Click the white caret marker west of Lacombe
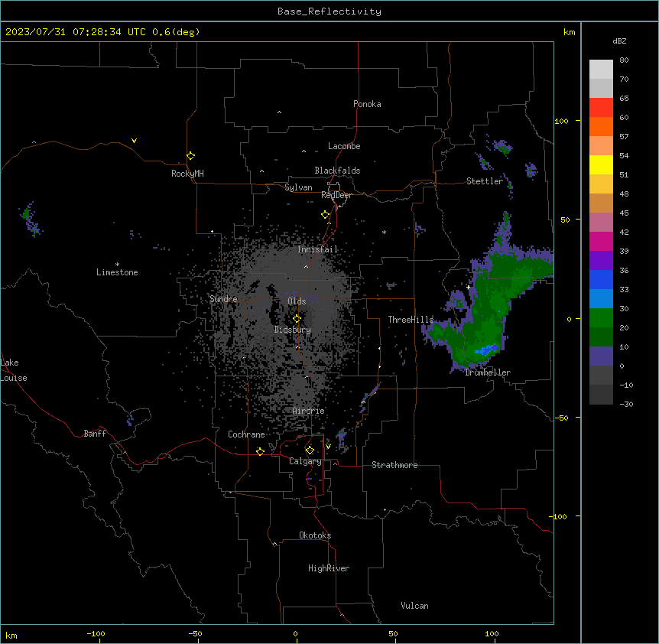Viewport: 659px width, 644px height. point(304,151)
